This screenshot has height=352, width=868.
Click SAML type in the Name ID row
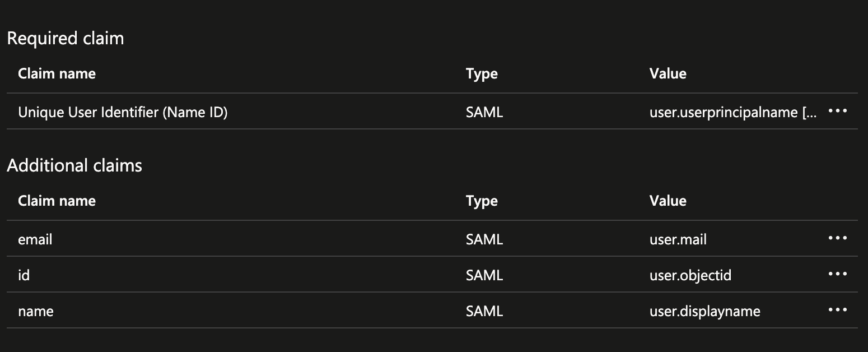(484, 112)
